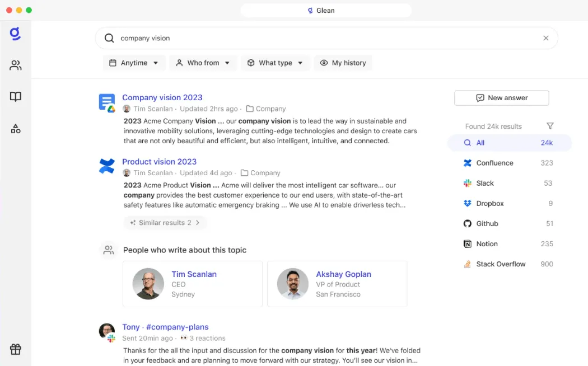
Task: Click the Glean icon in the title bar
Action: (x=310, y=11)
